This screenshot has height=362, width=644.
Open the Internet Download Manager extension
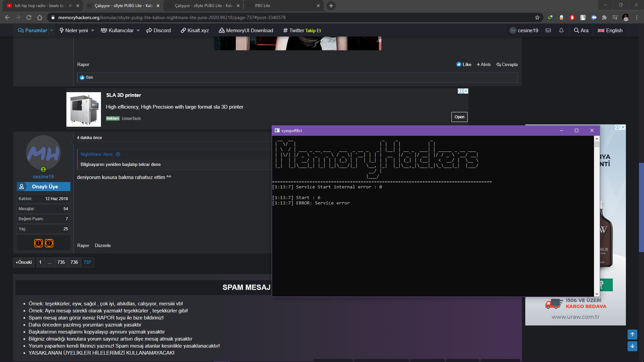550,17
